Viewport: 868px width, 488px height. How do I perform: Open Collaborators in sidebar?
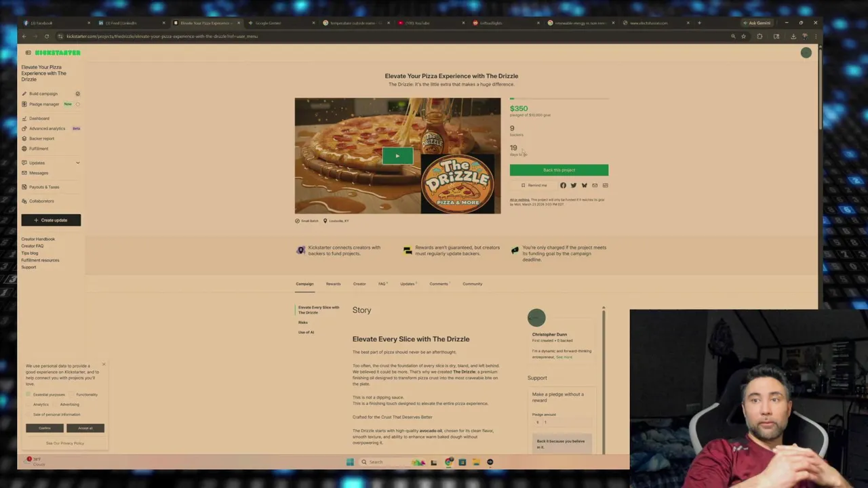(x=41, y=201)
